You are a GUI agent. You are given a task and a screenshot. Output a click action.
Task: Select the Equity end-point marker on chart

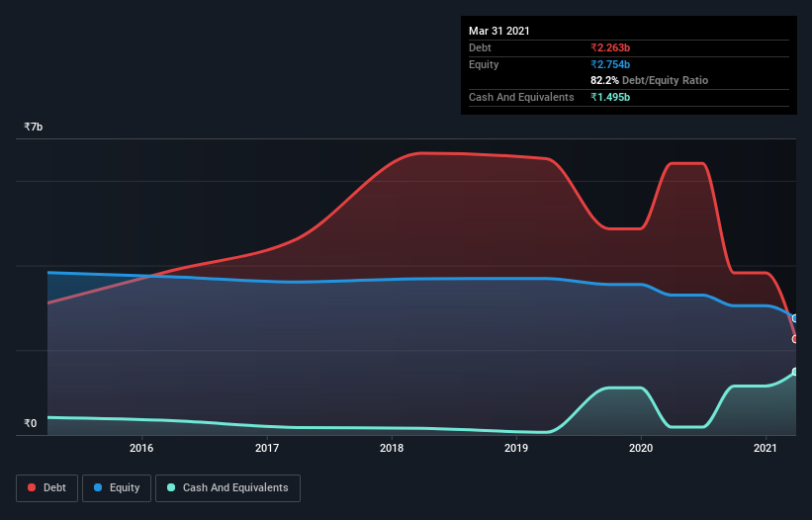(795, 318)
